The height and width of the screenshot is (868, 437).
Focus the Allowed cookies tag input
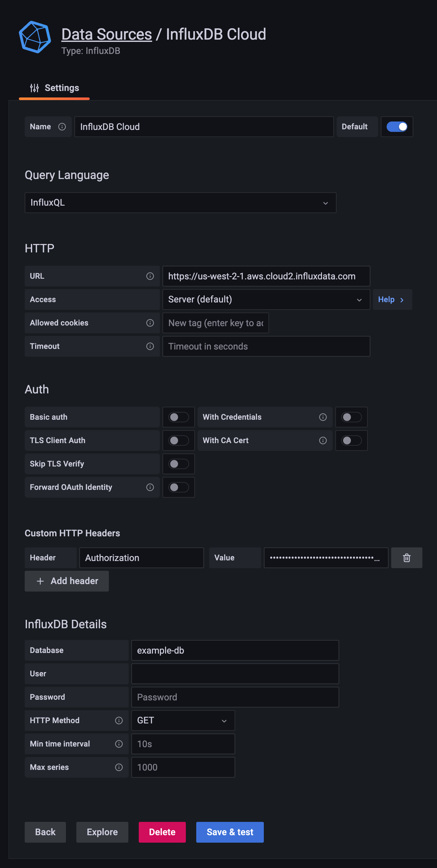click(x=216, y=323)
